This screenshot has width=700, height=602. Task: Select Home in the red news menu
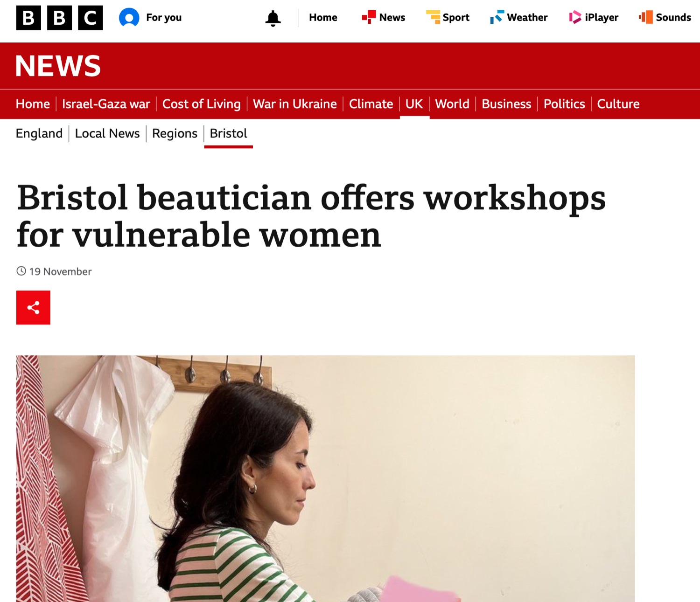click(33, 104)
